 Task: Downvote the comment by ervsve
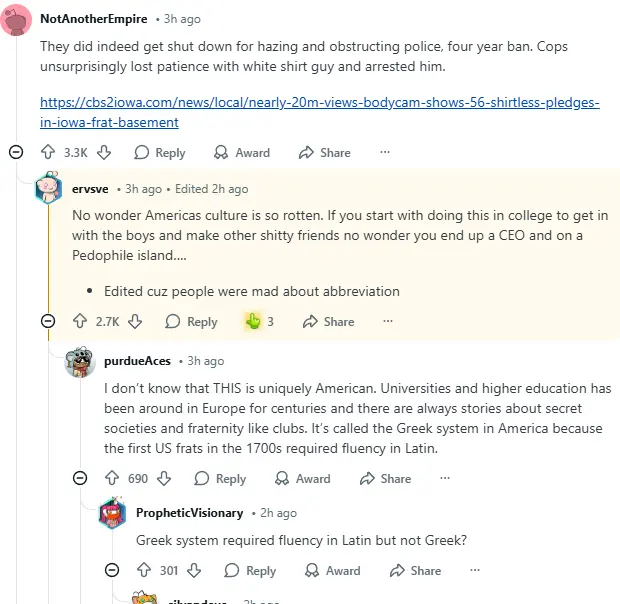click(136, 322)
